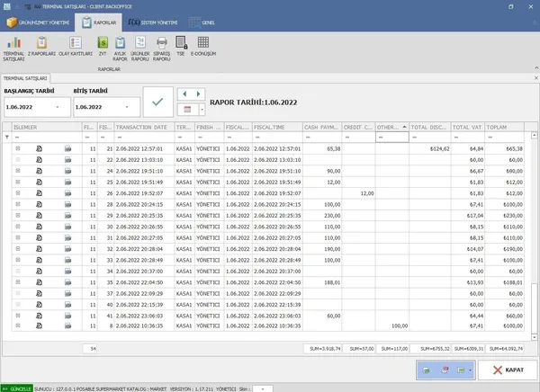The image size is (540, 392).
Task: Open Sipariş Raporu order report
Action: pos(162,47)
